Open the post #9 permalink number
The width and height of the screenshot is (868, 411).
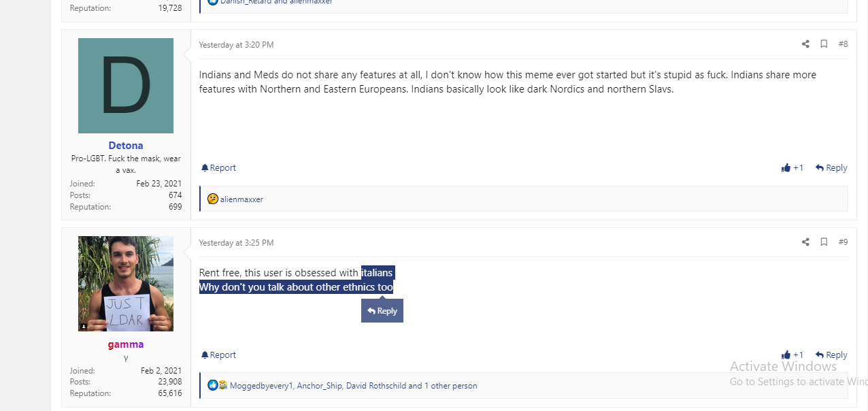(x=843, y=242)
